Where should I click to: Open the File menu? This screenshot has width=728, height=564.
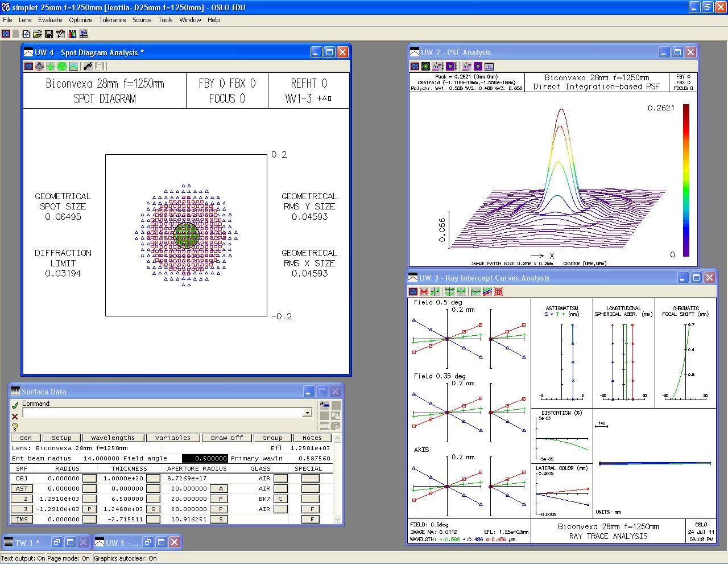(x=7, y=20)
